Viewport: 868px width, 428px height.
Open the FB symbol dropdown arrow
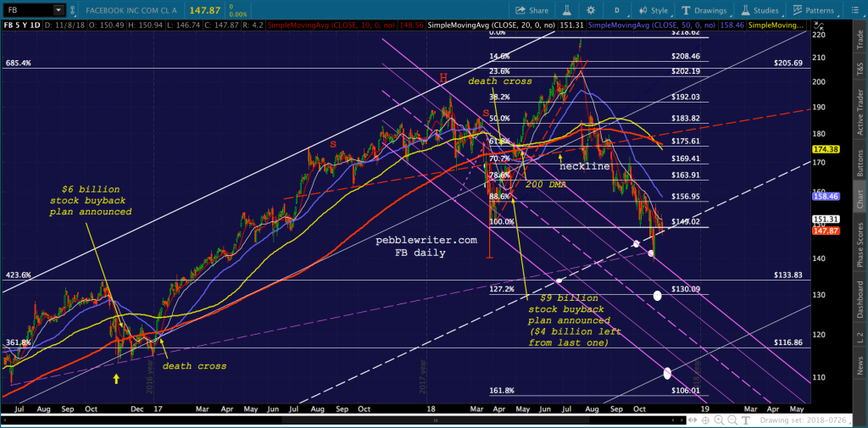click(x=58, y=10)
